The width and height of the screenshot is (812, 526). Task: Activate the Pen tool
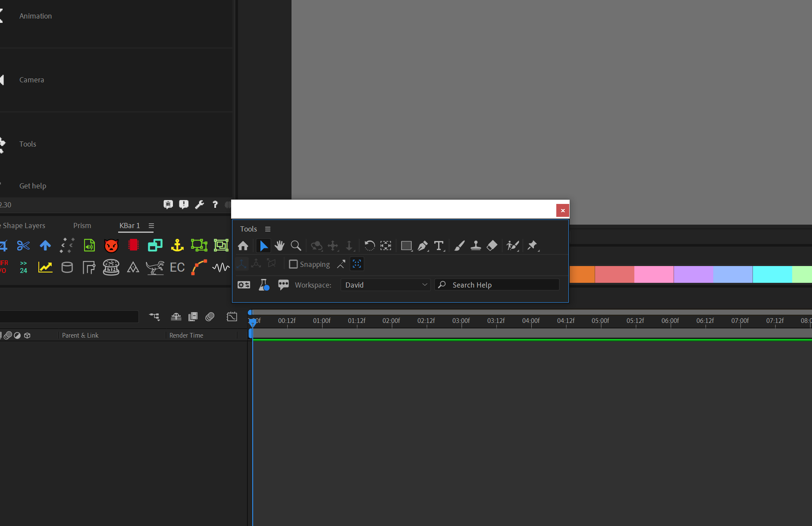pyautogui.click(x=423, y=246)
